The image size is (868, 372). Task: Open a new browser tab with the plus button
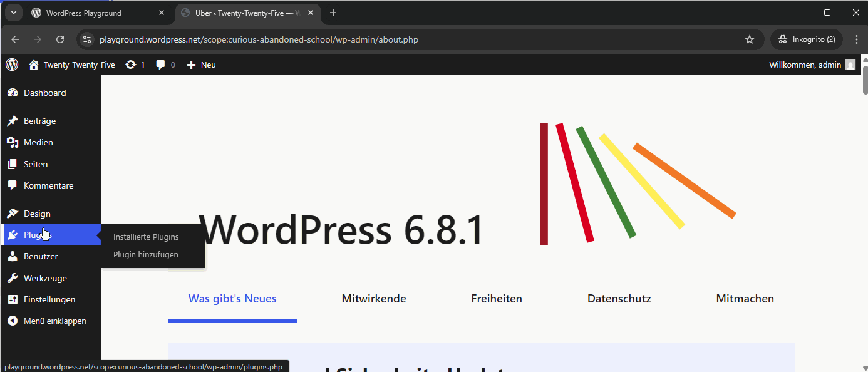click(333, 13)
